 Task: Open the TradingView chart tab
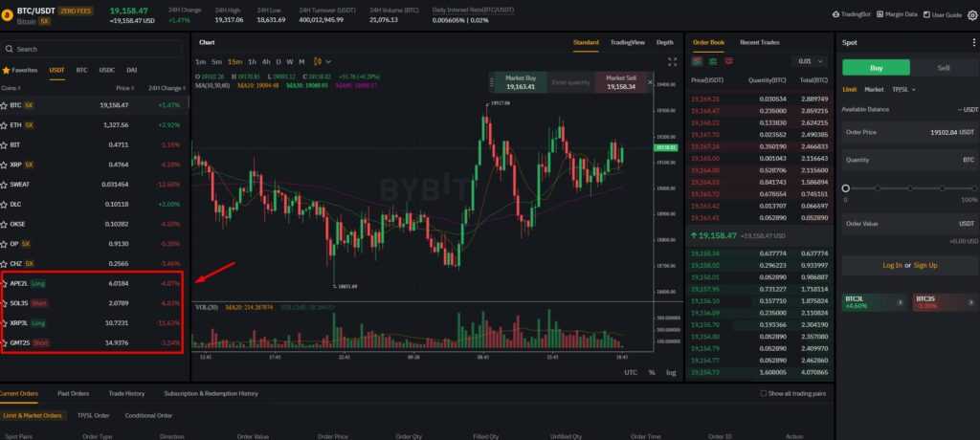[x=628, y=42]
